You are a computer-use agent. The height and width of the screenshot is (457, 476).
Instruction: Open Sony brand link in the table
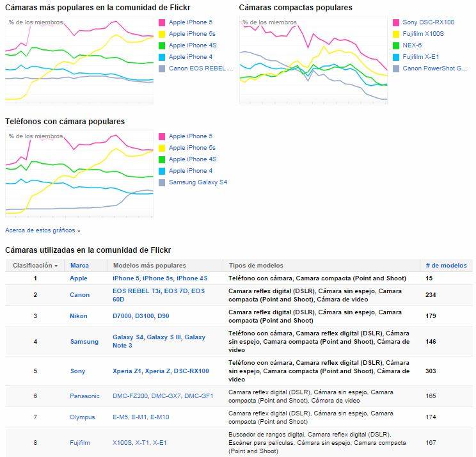pos(77,371)
